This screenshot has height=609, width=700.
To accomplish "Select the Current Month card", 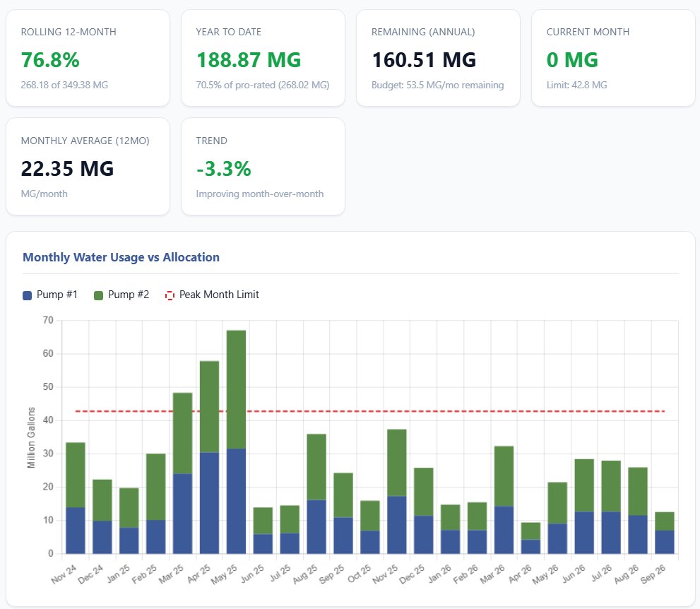I will click(613, 58).
